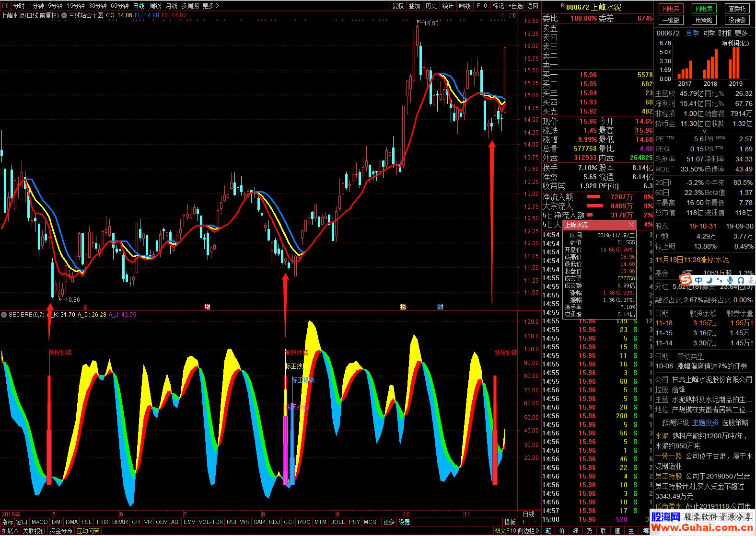Open the 模板 template menu
The image size is (756, 536).
click(x=510, y=522)
